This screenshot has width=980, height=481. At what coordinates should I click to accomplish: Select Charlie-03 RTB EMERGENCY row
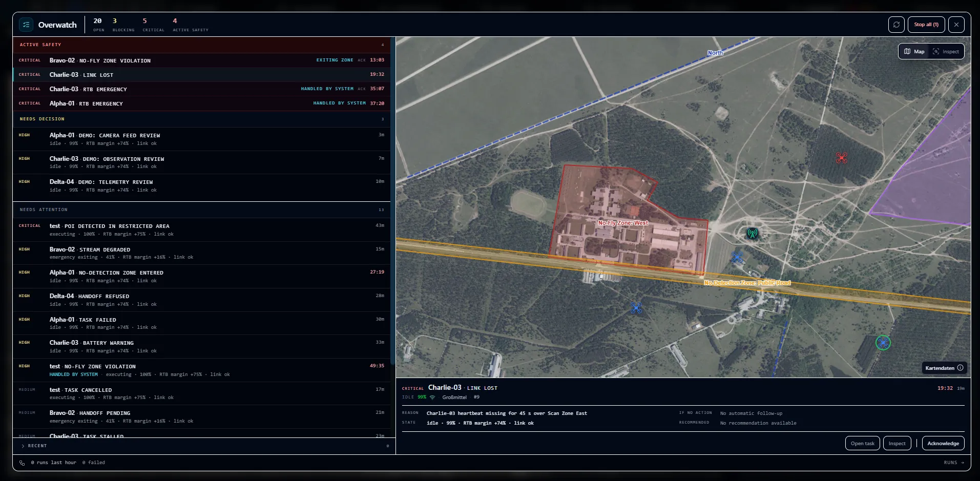pos(201,89)
